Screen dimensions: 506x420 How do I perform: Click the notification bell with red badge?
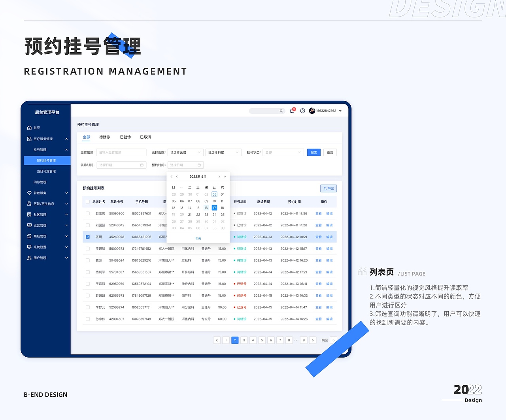[x=291, y=111]
